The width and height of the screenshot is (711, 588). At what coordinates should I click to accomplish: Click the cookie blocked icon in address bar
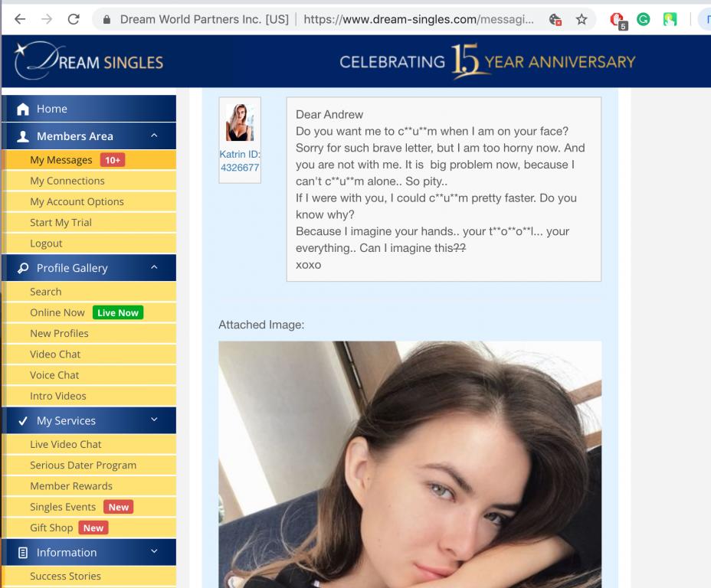click(x=555, y=21)
